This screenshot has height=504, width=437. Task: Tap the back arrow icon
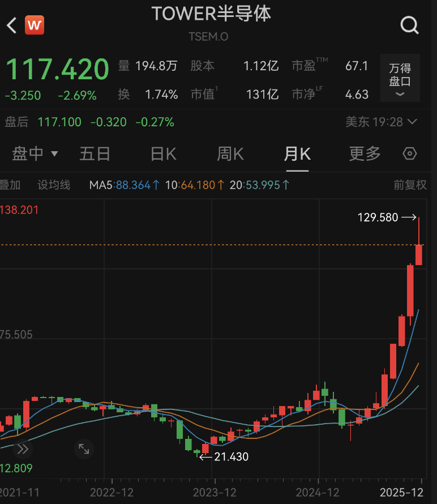tap(12, 25)
